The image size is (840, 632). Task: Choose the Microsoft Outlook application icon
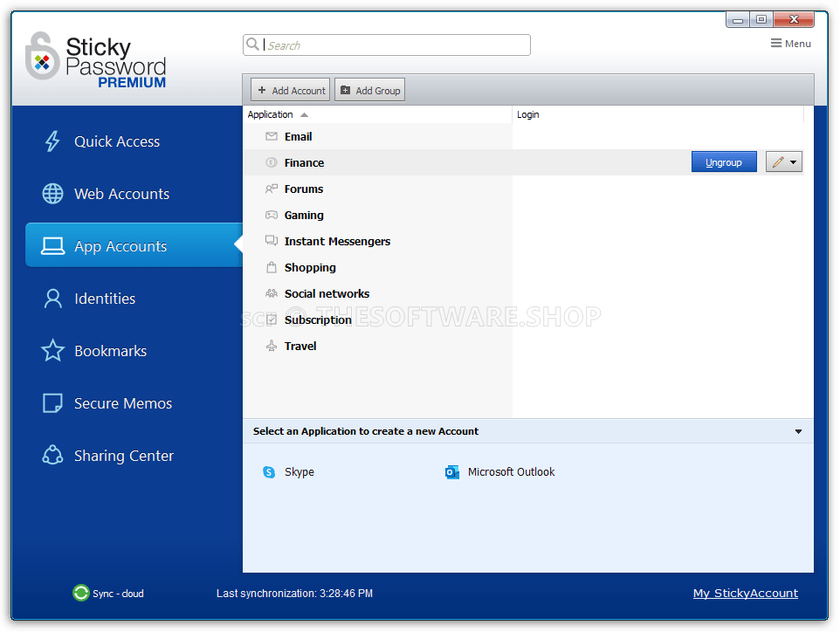pos(452,472)
